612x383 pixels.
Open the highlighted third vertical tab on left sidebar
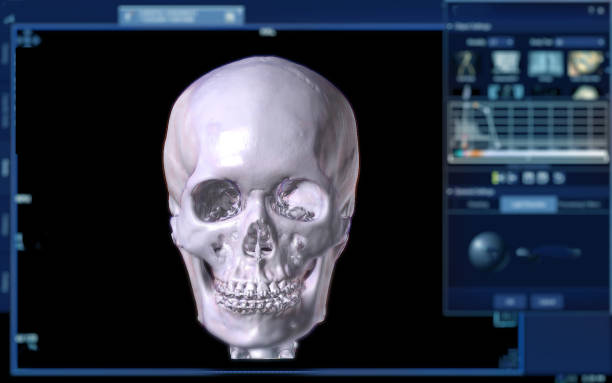(5, 168)
